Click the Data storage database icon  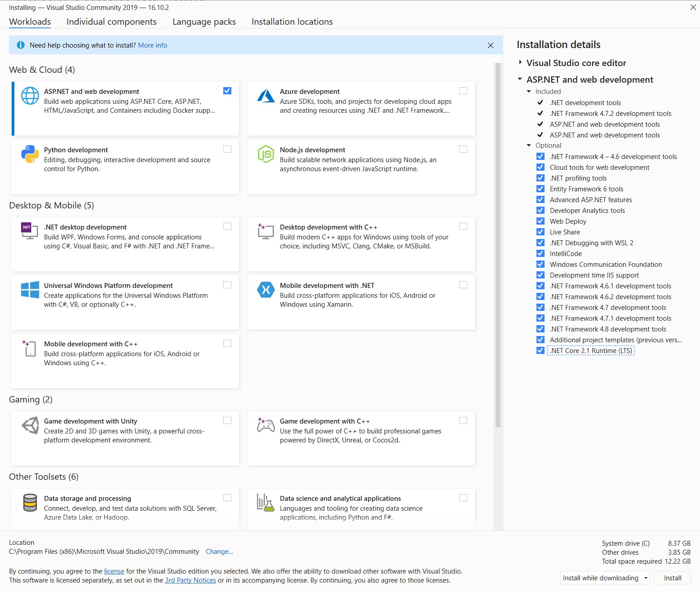tap(30, 503)
